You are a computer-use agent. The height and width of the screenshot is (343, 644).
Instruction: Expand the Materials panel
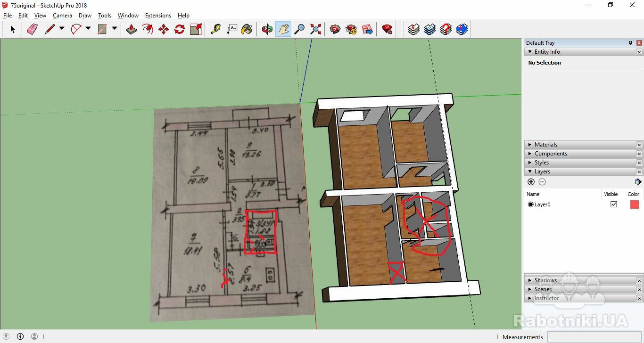click(530, 145)
